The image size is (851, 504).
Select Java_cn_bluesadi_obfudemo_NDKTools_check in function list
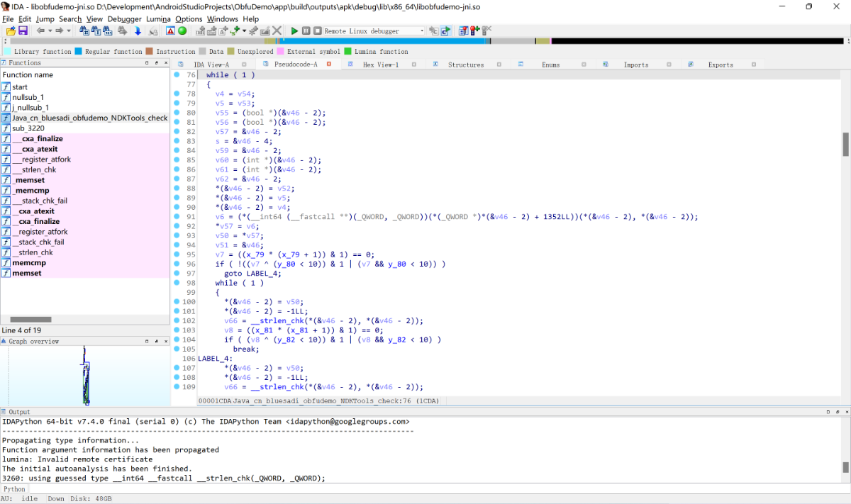tap(89, 118)
